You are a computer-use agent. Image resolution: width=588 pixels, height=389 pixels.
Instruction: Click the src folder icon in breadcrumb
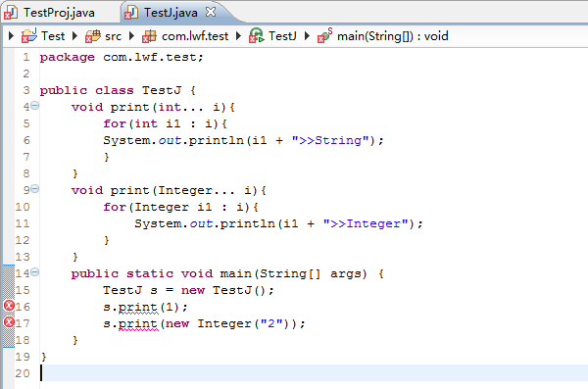(x=93, y=36)
